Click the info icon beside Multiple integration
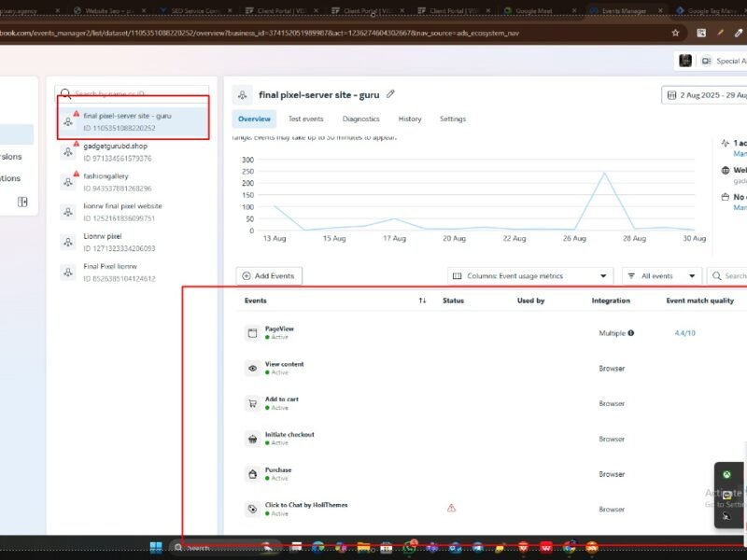This screenshot has width=747, height=560. pos(631,333)
